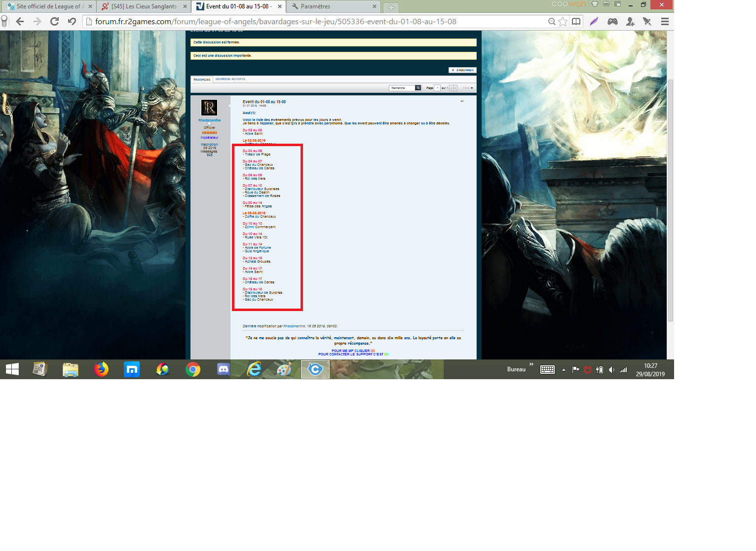The height and width of the screenshot is (551, 756).
Task: Click the S'abonner button
Action: (462, 70)
